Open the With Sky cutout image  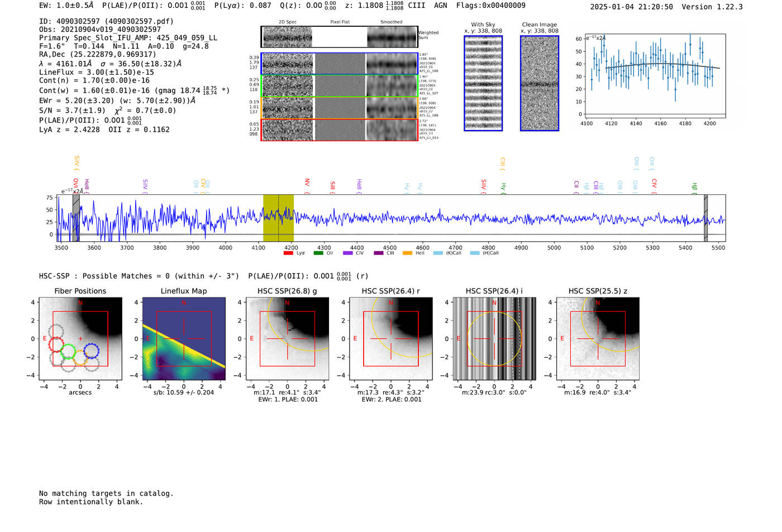tap(483, 83)
